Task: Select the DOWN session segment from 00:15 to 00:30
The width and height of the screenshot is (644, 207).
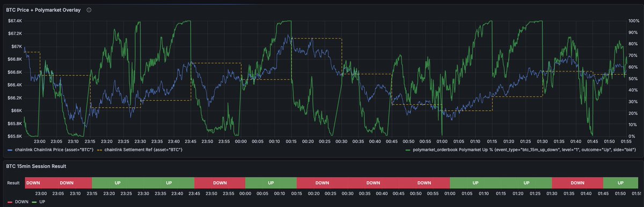Action: pos(322,183)
